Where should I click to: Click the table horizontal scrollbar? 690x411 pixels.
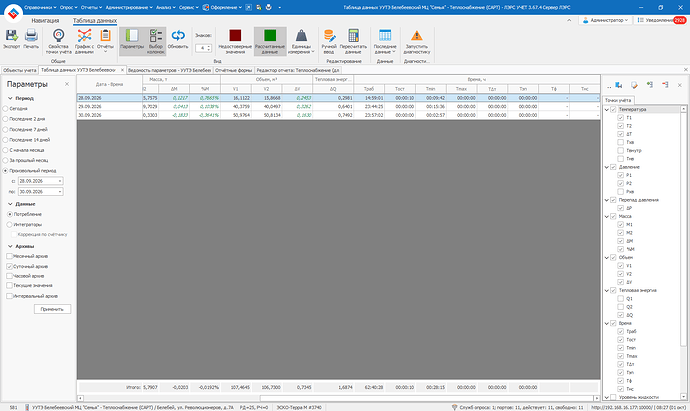pyautogui.click(x=338, y=398)
